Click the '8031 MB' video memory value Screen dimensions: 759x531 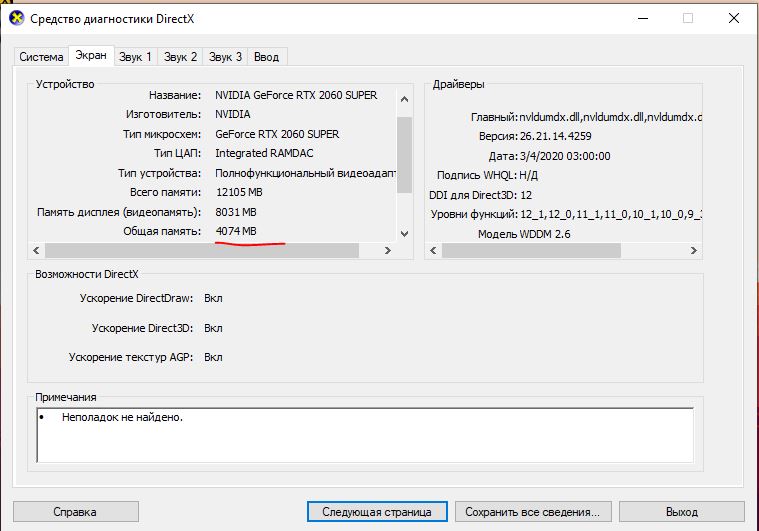click(x=236, y=212)
